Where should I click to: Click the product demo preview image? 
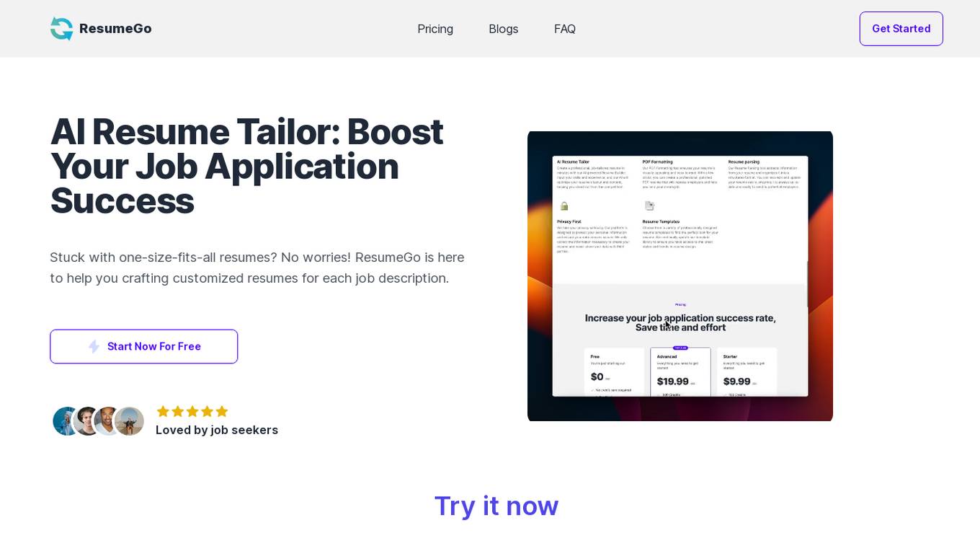pyautogui.click(x=680, y=276)
